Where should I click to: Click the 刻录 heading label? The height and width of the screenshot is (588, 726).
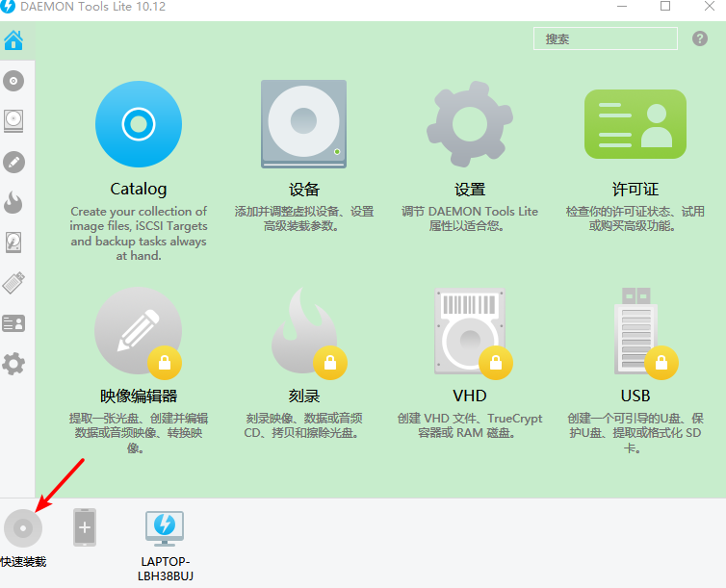(303, 396)
